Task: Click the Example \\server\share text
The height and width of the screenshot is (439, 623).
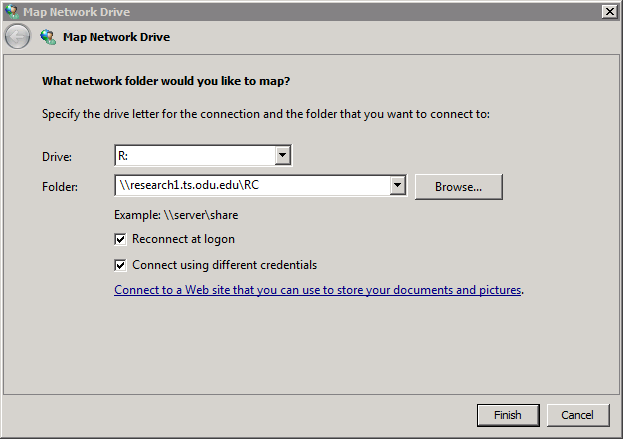Action: pyautogui.click(x=176, y=215)
